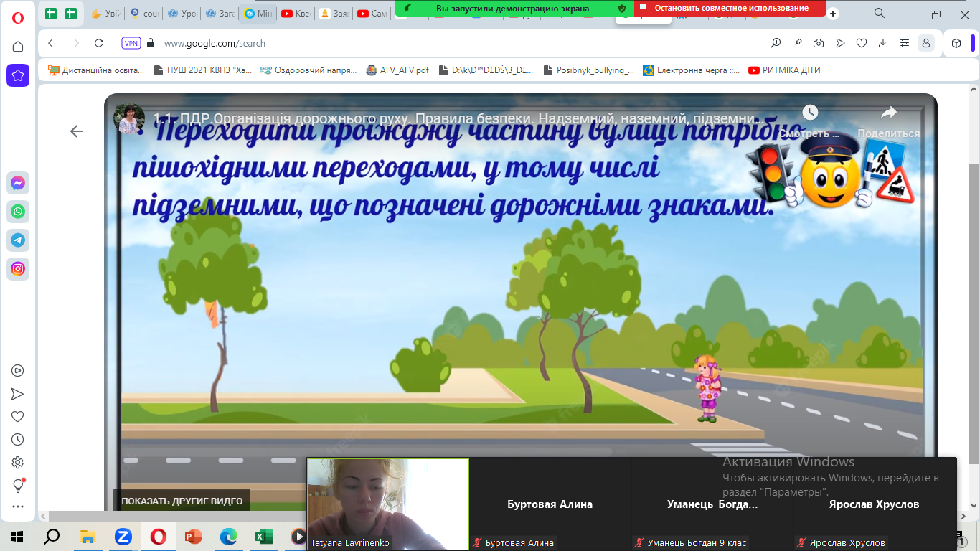Screen dimensions: 980x551
Task: Open PowerPoint from the taskbar
Action: coord(194,536)
